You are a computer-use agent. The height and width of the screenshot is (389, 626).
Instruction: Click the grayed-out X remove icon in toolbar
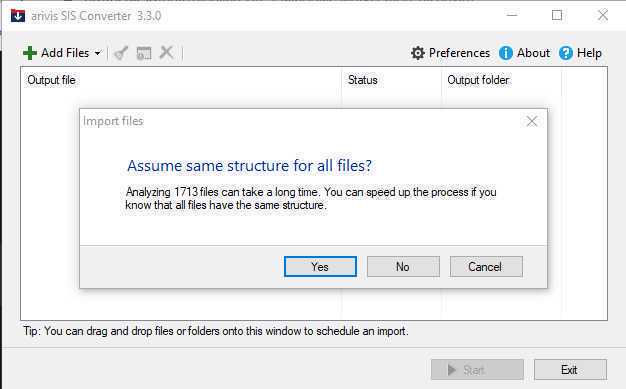tap(166, 52)
